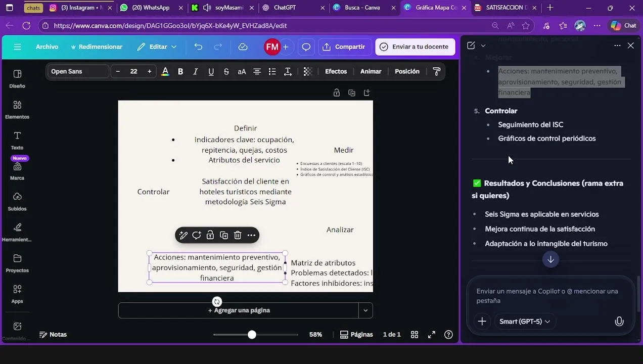This screenshot has height=364, width=643.
Task: Increase font size with plus button
Action: point(149,71)
